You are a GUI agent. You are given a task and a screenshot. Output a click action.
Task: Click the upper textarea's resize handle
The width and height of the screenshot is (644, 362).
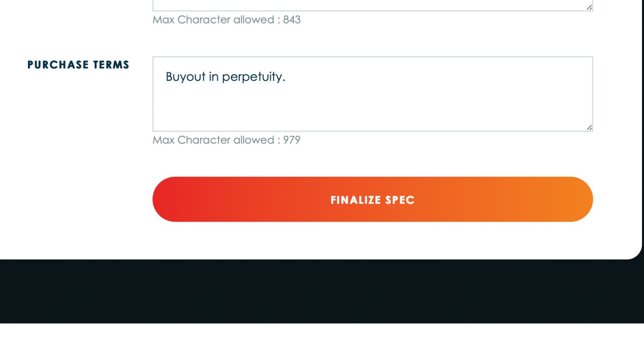pos(589,7)
